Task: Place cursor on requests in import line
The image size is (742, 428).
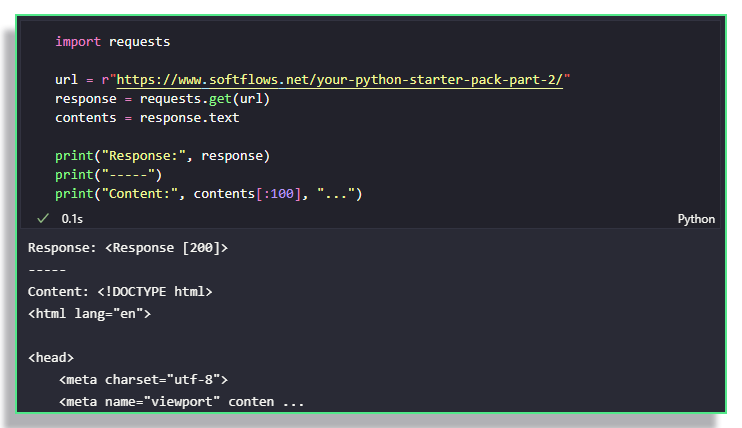Action: click(139, 42)
